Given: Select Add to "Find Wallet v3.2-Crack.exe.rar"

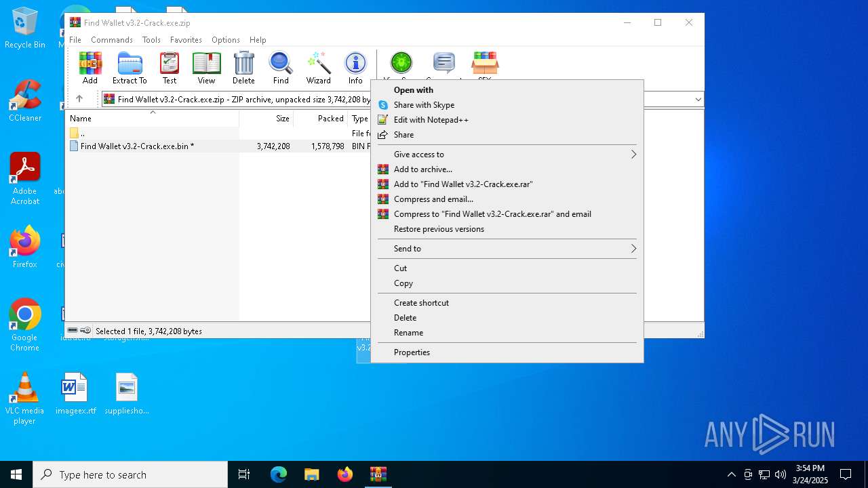Looking at the screenshot, I should tap(507, 184).
